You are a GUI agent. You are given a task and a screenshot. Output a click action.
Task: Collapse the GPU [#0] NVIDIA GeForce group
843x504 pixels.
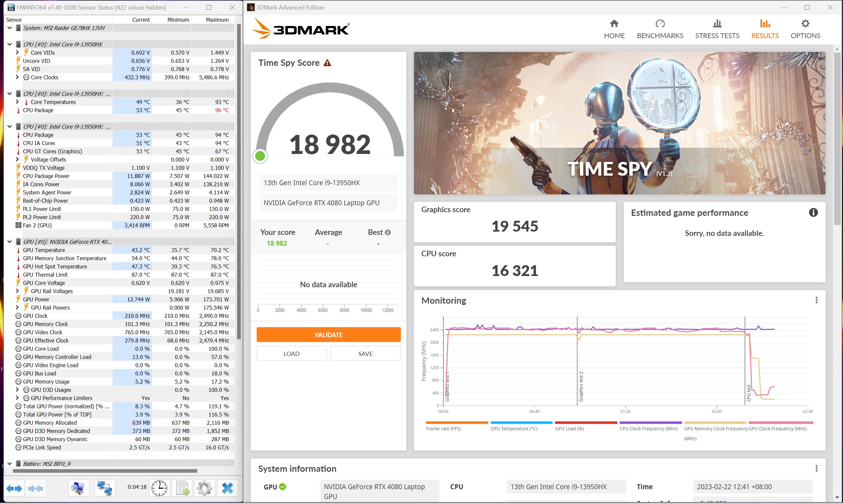pos(10,242)
